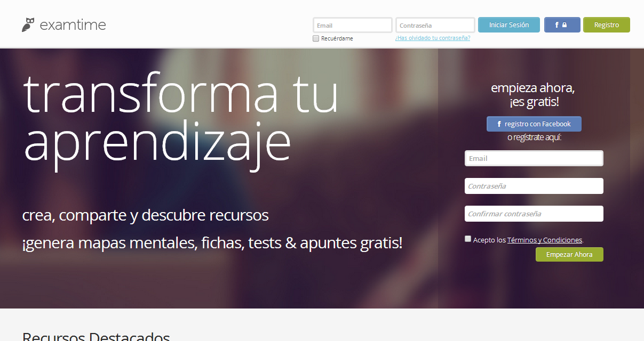Click the Facebook lock login button in header
The height and width of the screenshot is (341, 644).
[562, 25]
